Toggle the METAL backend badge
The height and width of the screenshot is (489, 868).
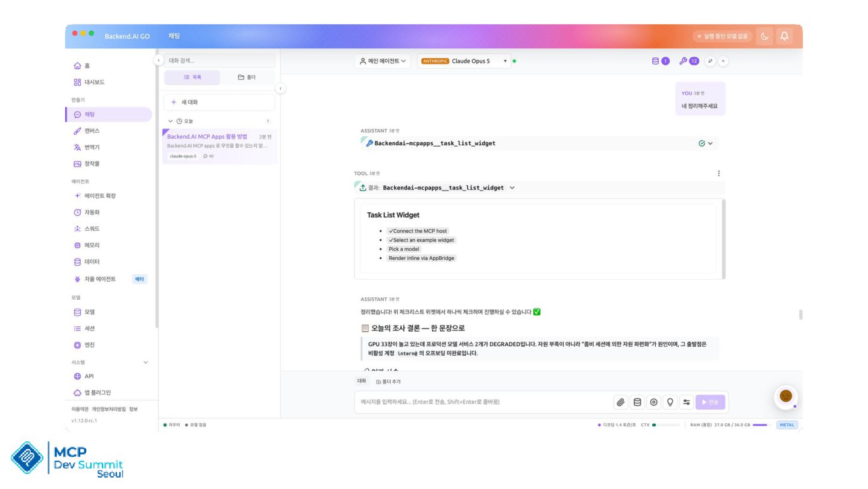pyautogui.click(x=787, y=425)
